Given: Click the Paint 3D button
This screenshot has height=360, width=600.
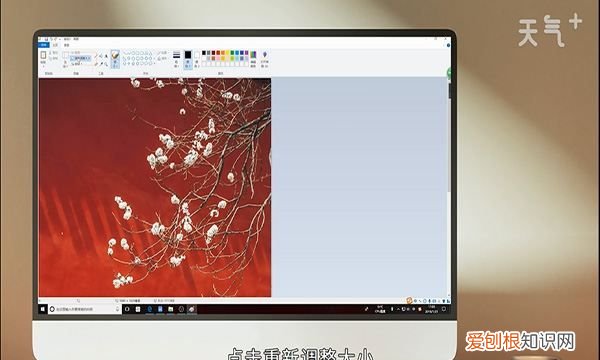Looking at the screenshot, I should [x=264, y=59].
